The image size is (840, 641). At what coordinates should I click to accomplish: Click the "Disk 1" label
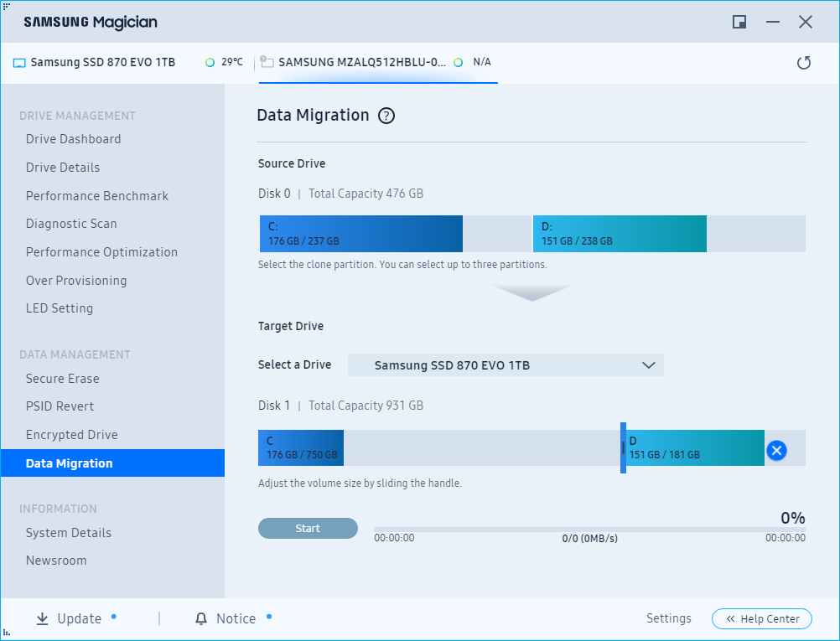point(274,406)
